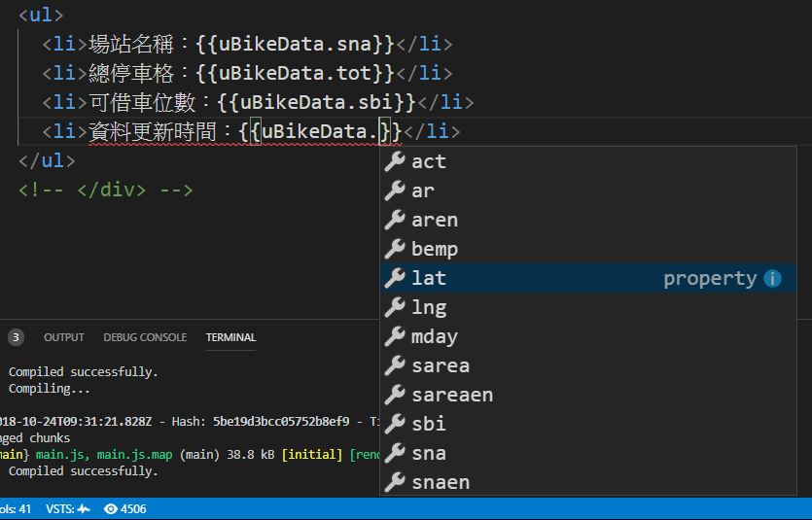Image resolution: width=812 pixels, height=520 pixels.
Task: Click the VSTS pulse icon in status bar
Action: click(84, 509)
